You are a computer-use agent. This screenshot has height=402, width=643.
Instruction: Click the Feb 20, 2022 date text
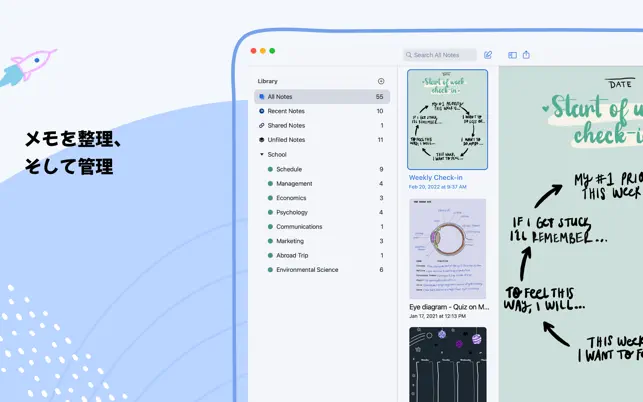[438, 187]
